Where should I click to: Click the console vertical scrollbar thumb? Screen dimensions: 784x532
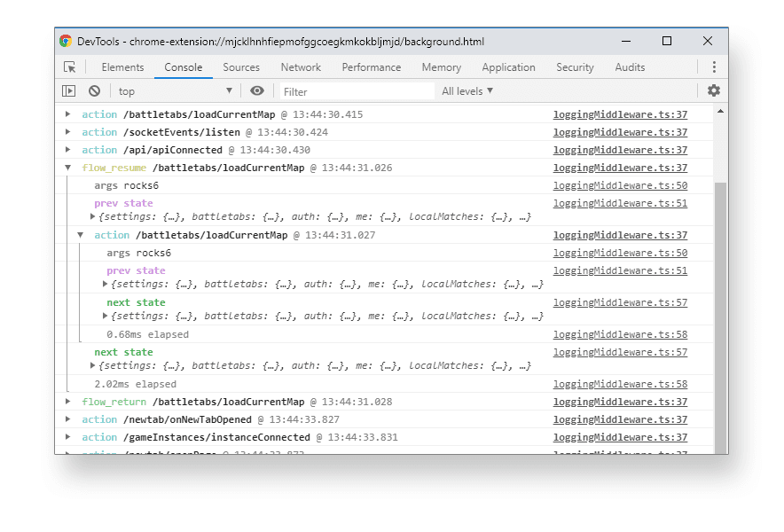(x=719, y=310)
